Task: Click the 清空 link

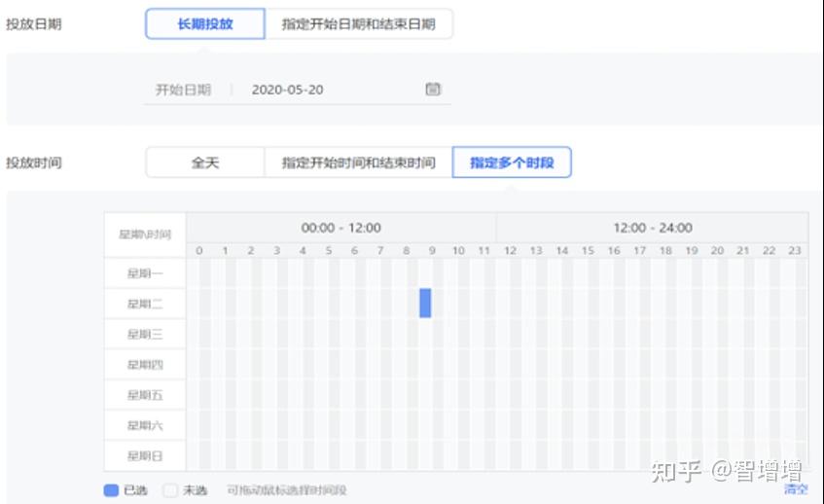Action: tap(796, 489)
